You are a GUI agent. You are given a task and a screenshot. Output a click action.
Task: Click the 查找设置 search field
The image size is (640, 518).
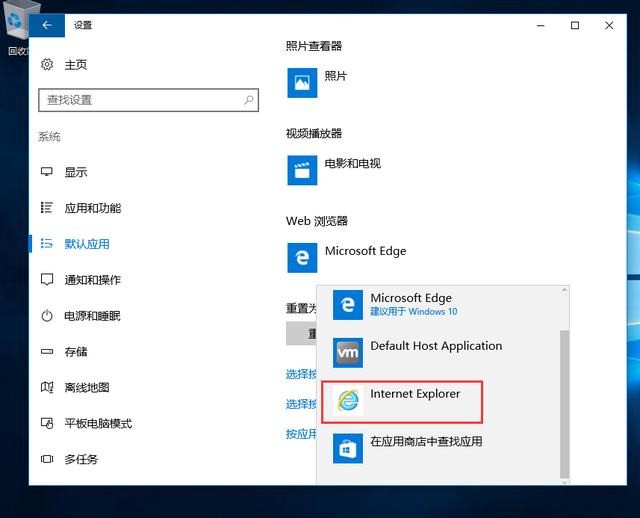pyautogui.click(x=149, y=100)
